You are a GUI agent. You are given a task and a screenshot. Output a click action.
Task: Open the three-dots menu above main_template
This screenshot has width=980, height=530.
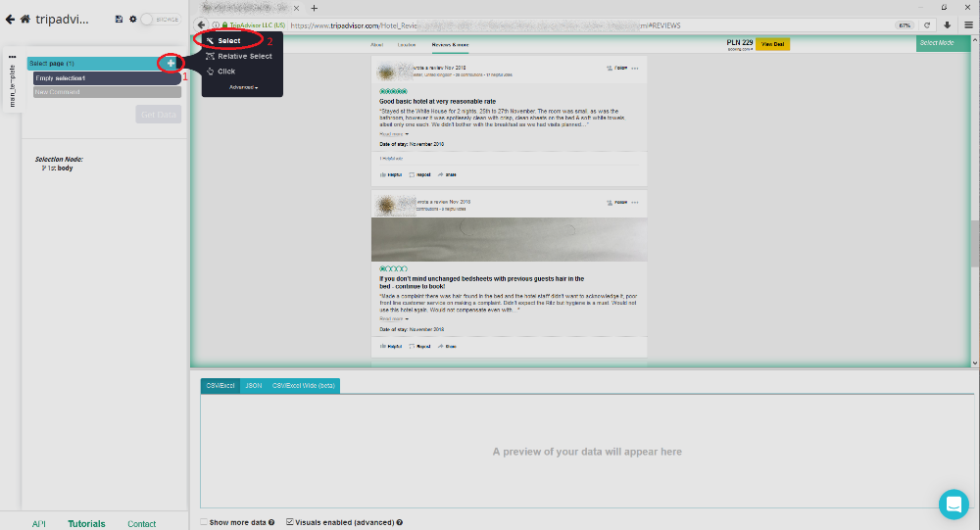[x=12, y=56]
